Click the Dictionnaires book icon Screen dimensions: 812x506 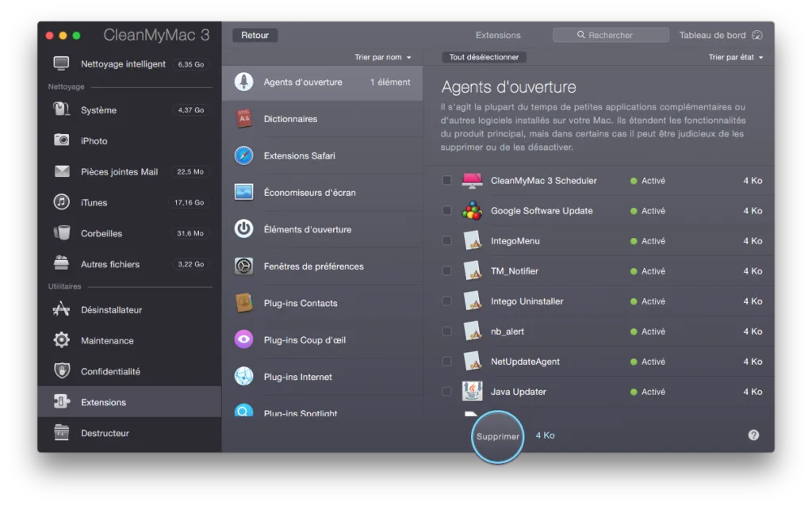coord(243,119)
